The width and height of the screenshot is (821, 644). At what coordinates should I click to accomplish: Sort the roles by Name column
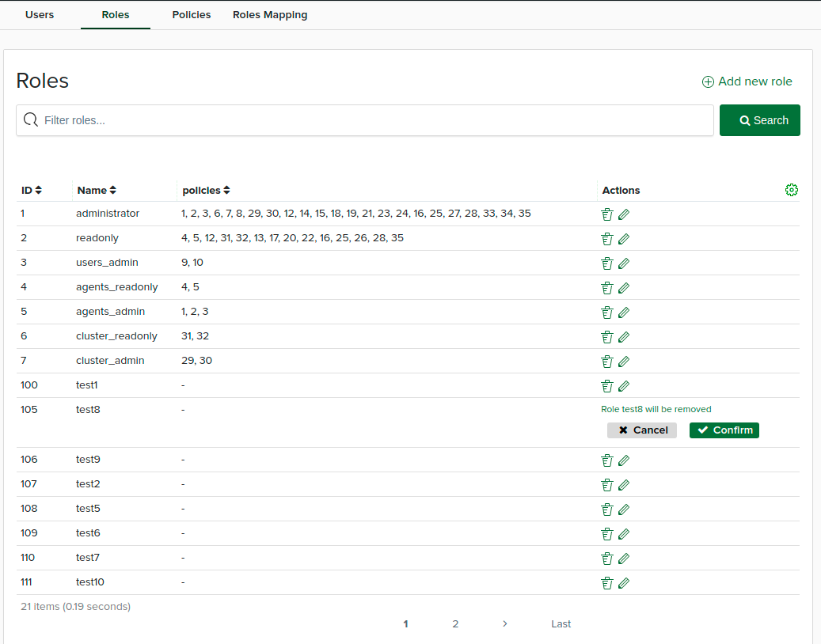96,190
